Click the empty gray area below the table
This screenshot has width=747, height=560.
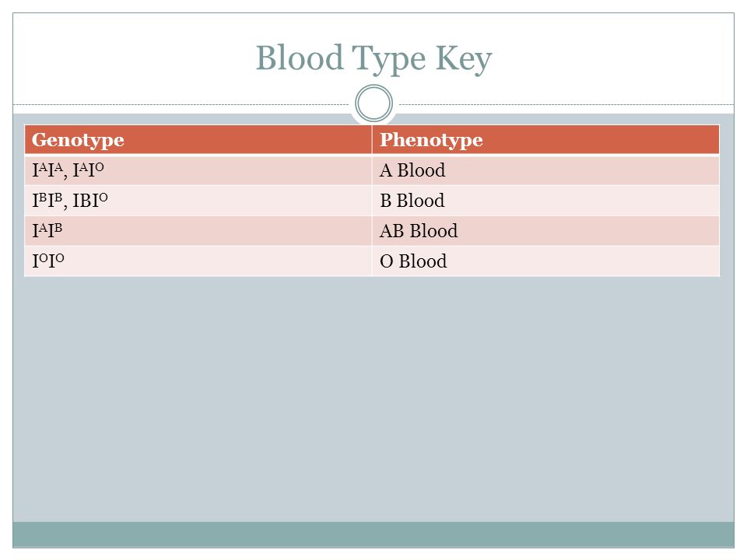coord(374,399)
